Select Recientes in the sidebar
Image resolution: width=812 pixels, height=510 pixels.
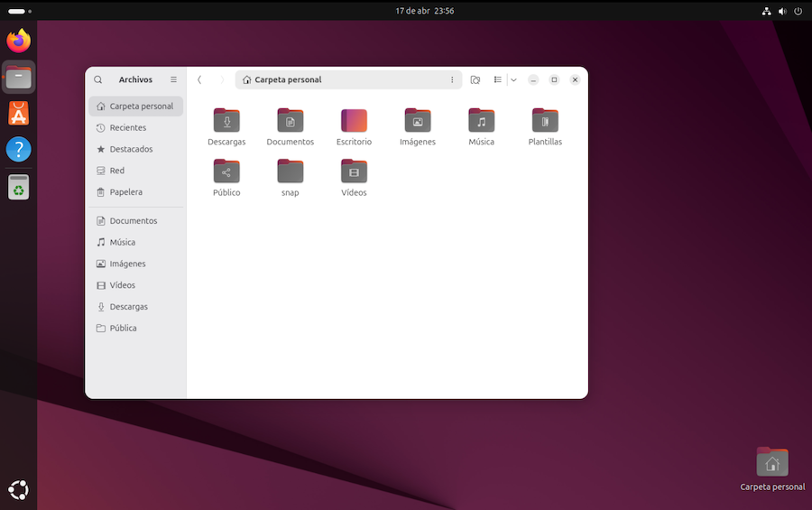click(127, 128)
